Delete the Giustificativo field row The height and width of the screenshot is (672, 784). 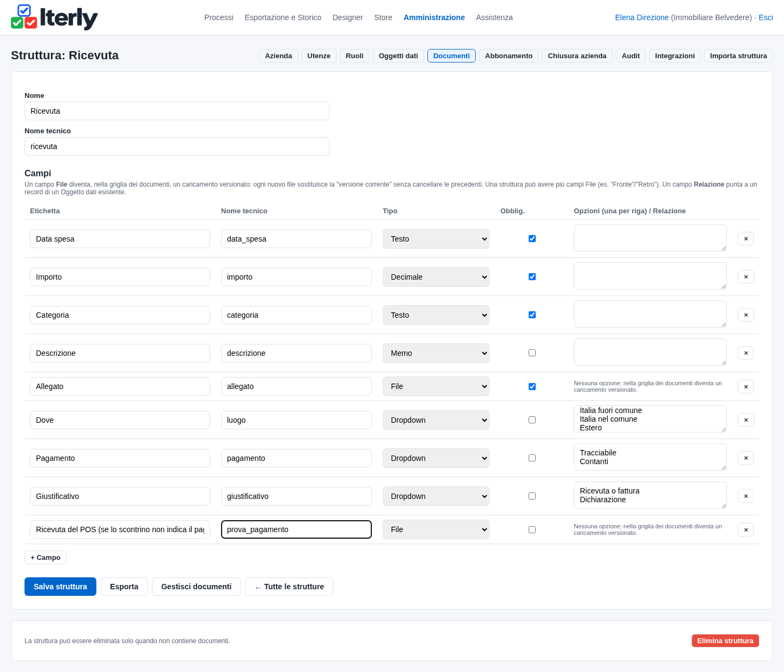(746, 496)
